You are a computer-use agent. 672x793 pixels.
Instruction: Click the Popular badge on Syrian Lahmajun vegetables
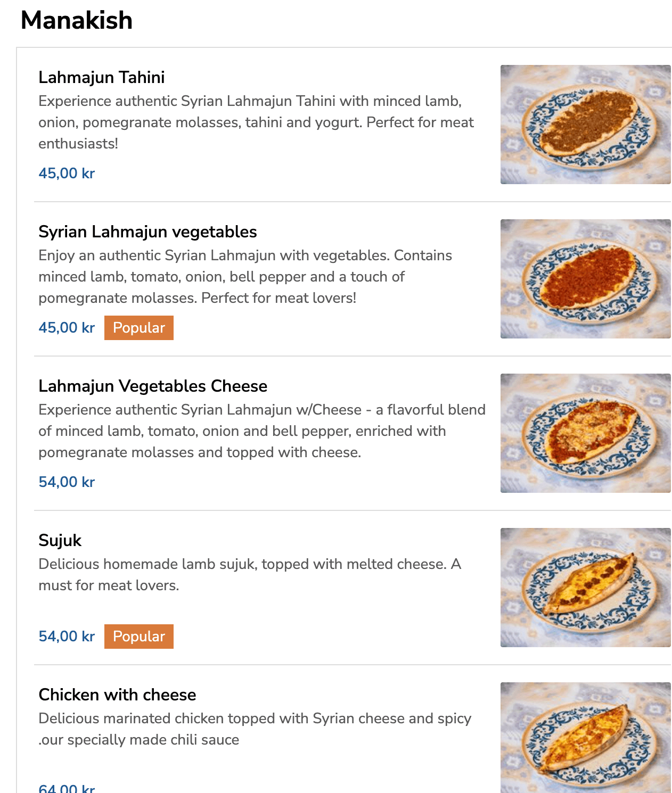coord(139,327)
